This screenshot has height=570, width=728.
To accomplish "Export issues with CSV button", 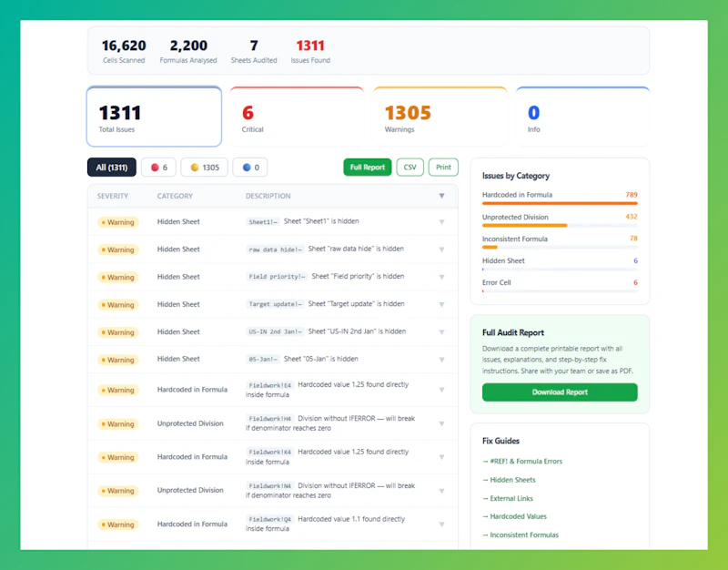I will click(x=410, y=168).
